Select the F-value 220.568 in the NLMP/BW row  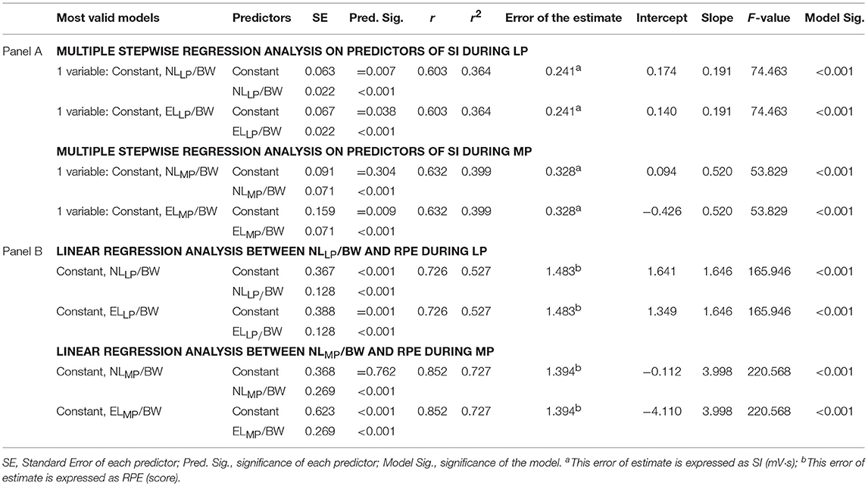(768, 372)
